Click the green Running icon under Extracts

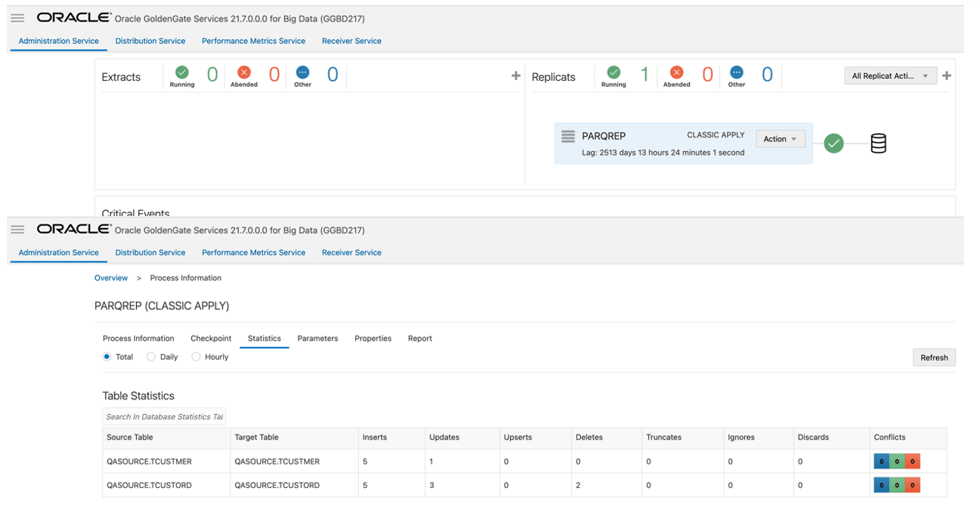(x=182, y=73)
